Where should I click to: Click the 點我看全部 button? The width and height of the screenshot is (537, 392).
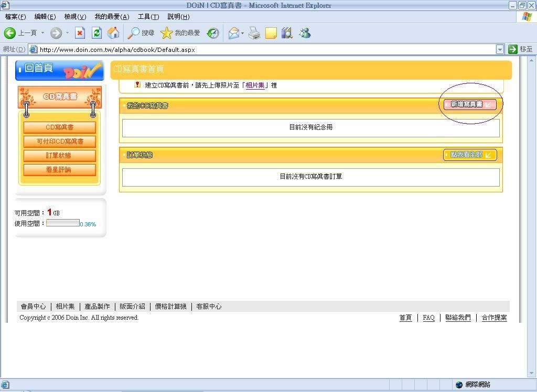coord(470,155)
